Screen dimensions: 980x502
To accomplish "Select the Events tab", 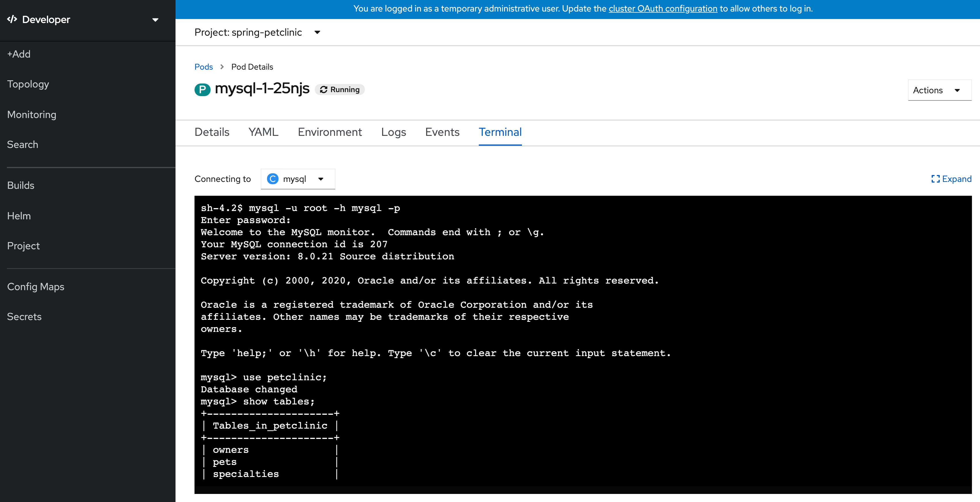I will tap(443, 132).
